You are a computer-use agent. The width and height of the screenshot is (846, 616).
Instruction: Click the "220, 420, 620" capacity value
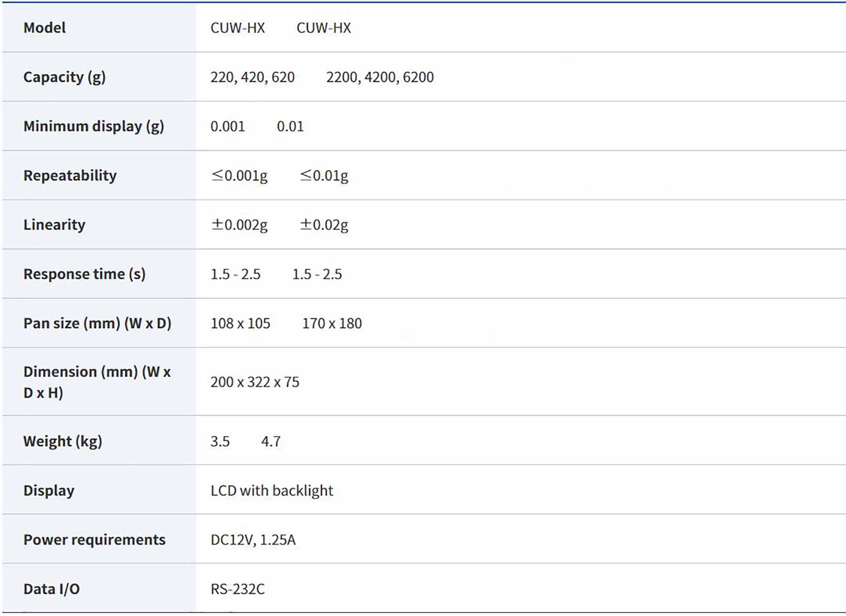click(x=252, y=77)
